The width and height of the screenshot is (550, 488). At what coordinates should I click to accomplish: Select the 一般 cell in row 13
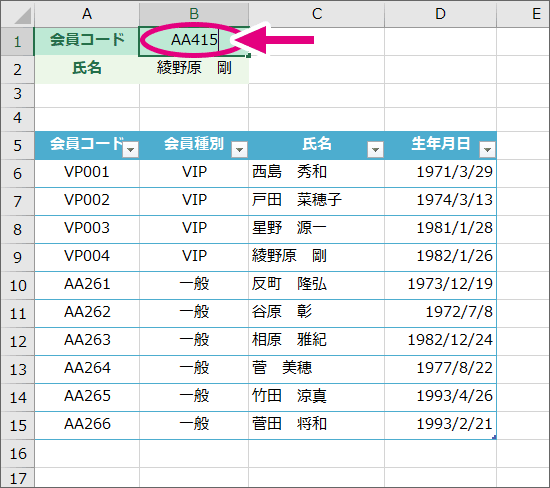[x=194, y=369]
